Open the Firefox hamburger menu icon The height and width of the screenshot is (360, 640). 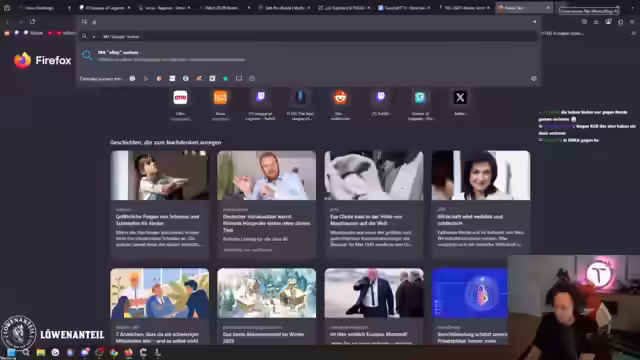click(632, 22)
